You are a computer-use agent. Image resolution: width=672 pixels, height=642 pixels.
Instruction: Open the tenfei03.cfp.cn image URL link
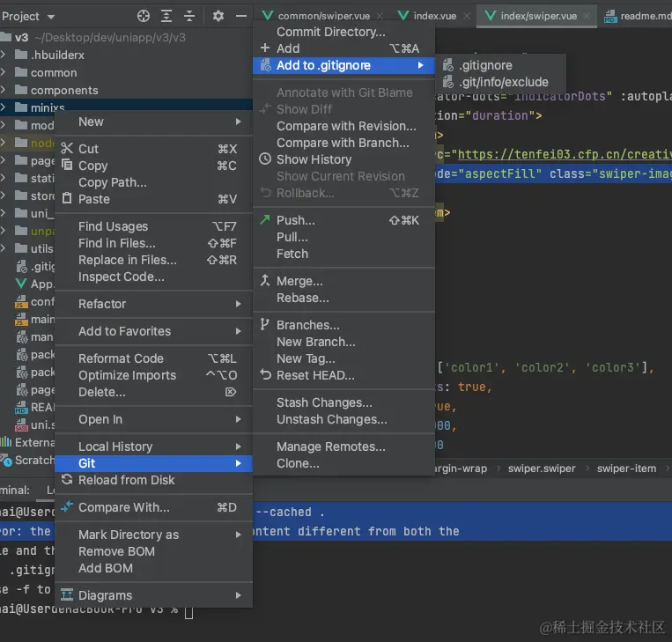pos(564,154)
